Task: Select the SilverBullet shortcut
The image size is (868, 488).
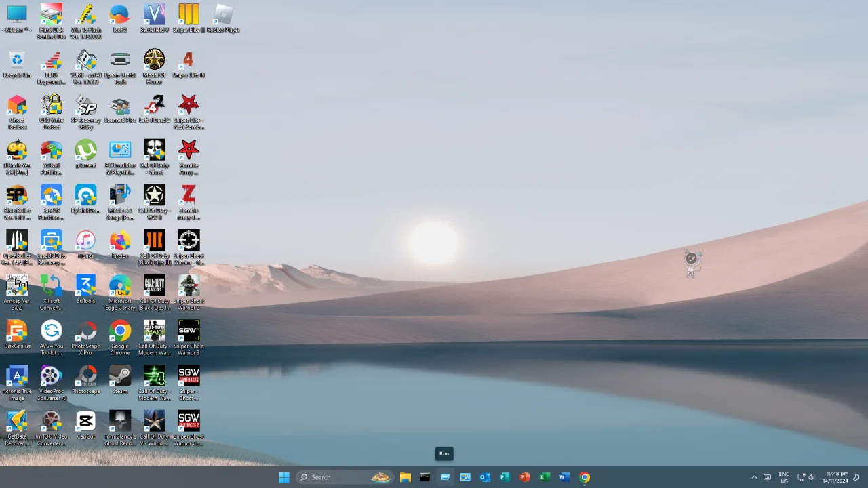Action: point(17,203)
